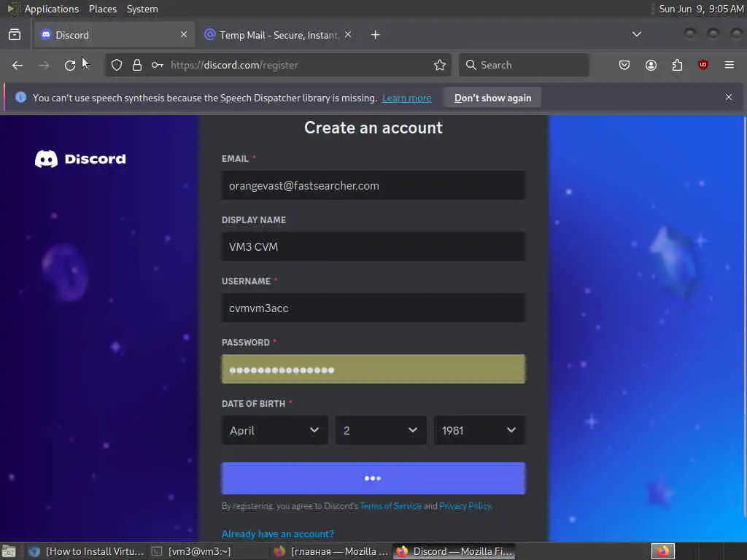The height and width of the screenshot is (560, 747).
Task: Switch to the Discord tab
Action: pyautogui.click(x=115, y=35)
